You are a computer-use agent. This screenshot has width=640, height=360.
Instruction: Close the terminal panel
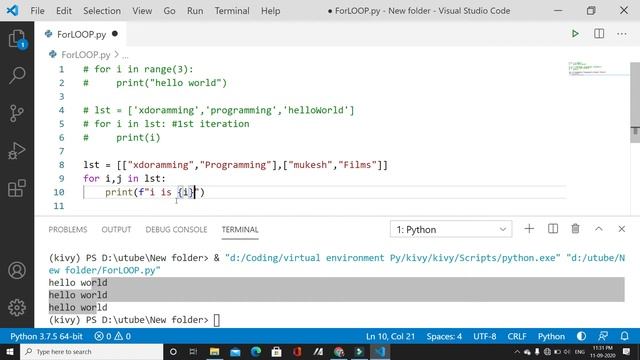[622, 229]
